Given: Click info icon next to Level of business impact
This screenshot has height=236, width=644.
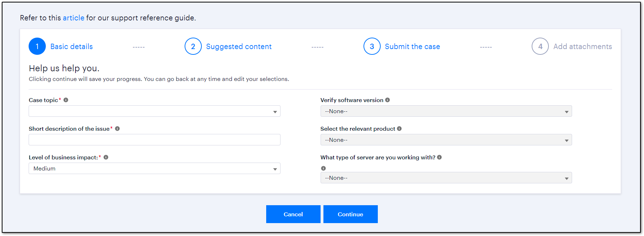Looking at the screenshot, I should point(106,157).
